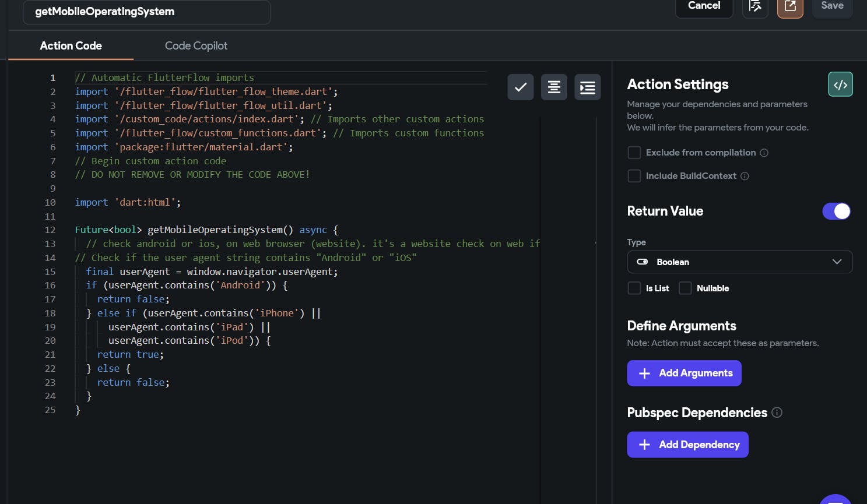
Task: Click the Add Arguments button
Action: [x=684, y=373]
